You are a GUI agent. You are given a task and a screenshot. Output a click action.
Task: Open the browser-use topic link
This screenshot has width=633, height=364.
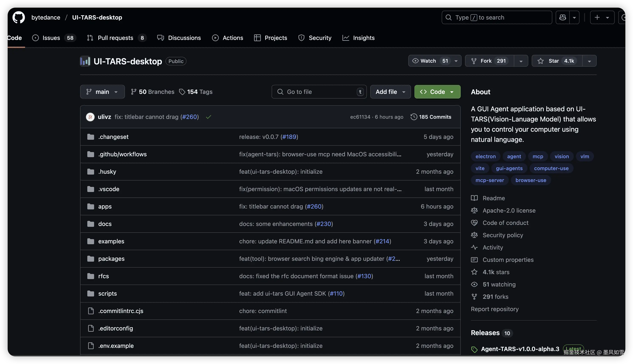click(x=530, y=180)
